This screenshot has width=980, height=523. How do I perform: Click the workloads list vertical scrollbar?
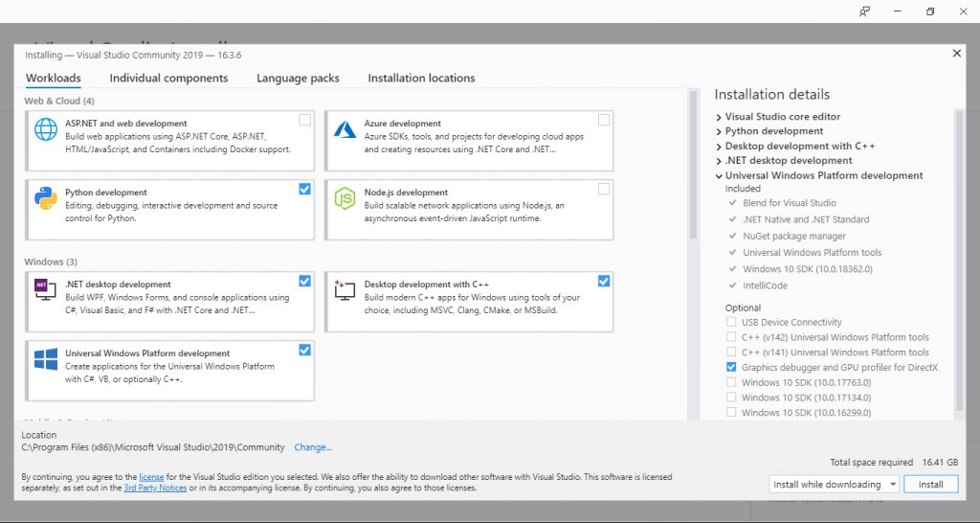click(693, 165)
